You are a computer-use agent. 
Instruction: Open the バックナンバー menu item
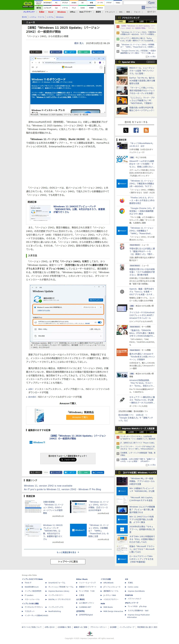pyautogui.click(x=29, y=12)
